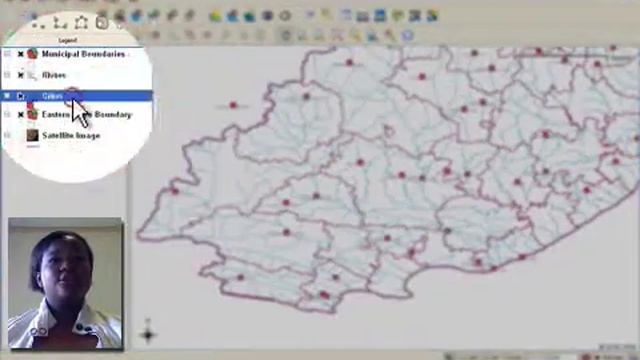Select the Capture Polygon digitizing tool
640x360 pixels.
pos(81,22)
